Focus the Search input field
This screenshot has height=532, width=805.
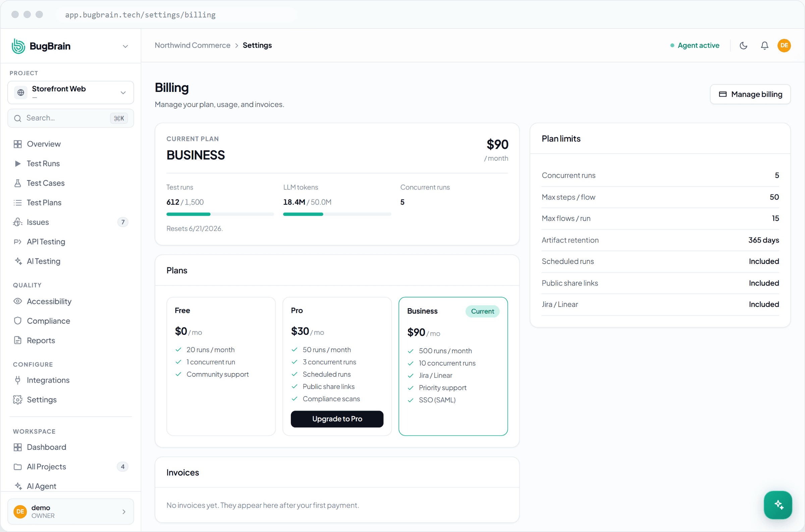(x=70, y=118)
